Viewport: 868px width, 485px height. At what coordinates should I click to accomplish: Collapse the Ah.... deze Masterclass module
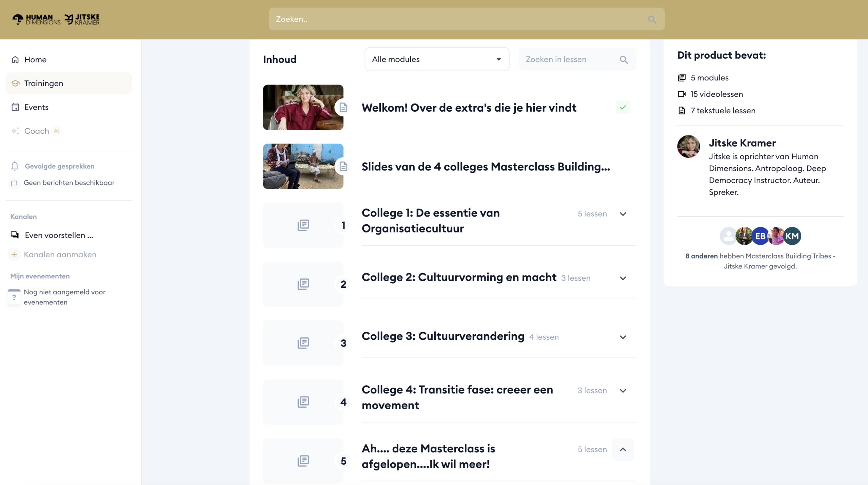click(x=623, y=449)
